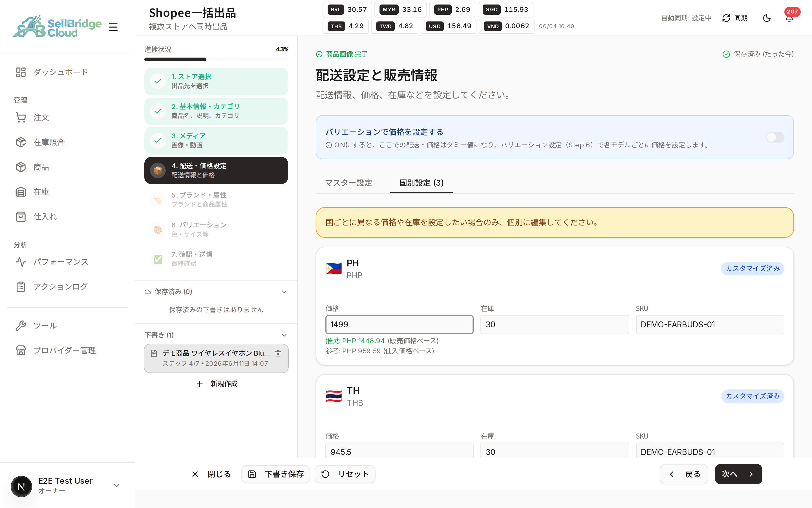Select the THB 4.29 rate chip
Image resolution: width=812 pixels, height=508 pixels.
coord(345,26)
